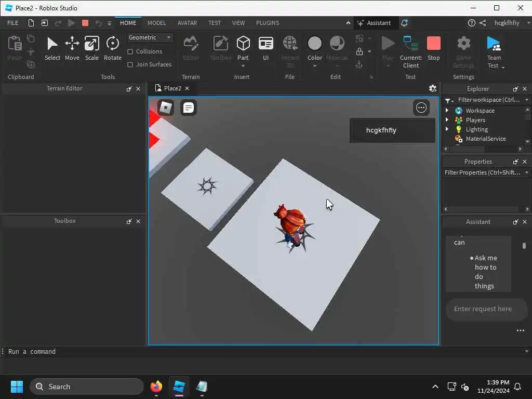
Task: Open the Explorer filter dropdown arrow
Action: (527, 100)
